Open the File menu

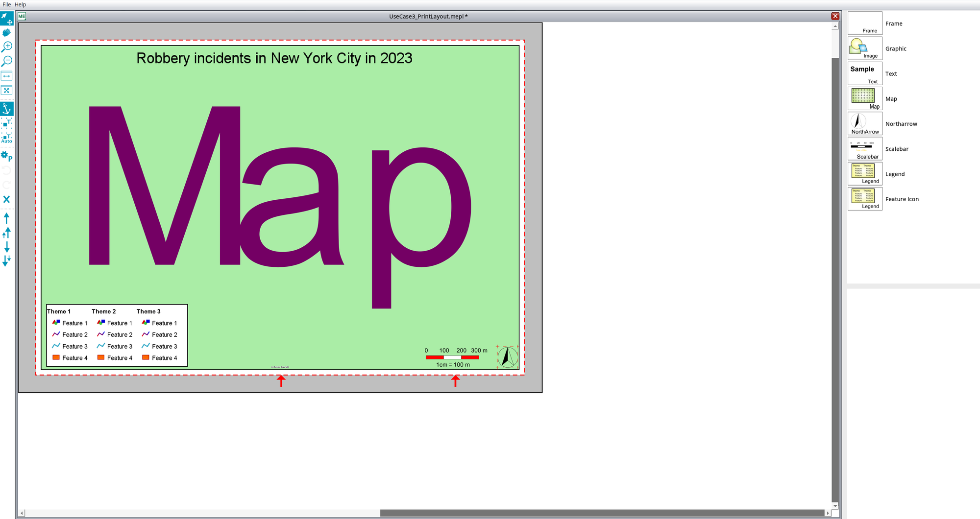(x=6, y=4)
